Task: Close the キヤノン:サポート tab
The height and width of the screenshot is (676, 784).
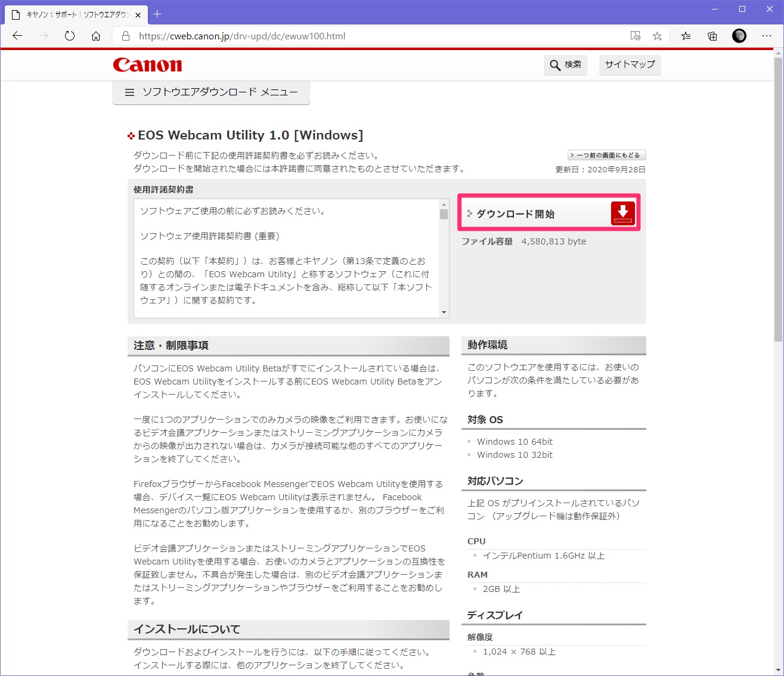Action: point(138,14)
